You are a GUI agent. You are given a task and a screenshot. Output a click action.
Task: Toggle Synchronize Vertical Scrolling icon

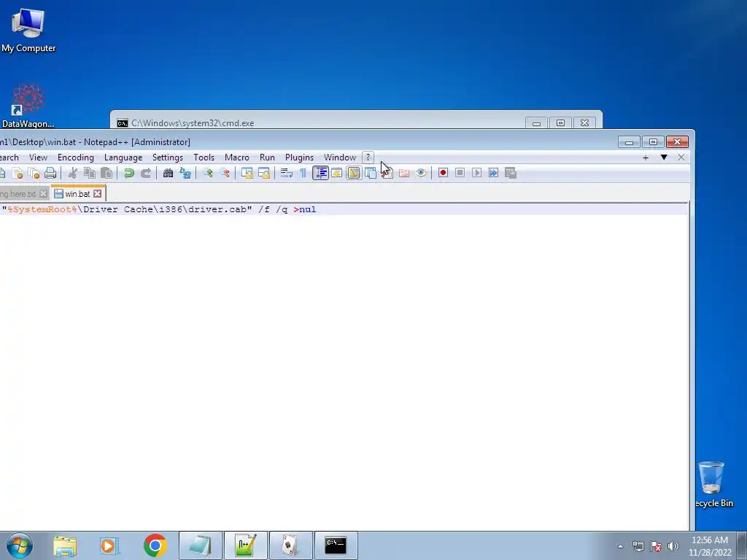247,173
